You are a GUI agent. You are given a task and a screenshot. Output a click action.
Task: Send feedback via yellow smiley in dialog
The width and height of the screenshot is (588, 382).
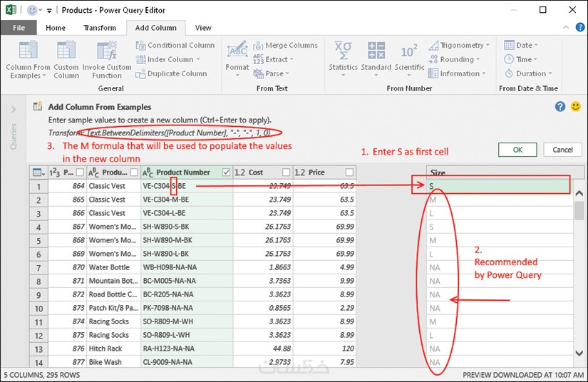point(576,106)
